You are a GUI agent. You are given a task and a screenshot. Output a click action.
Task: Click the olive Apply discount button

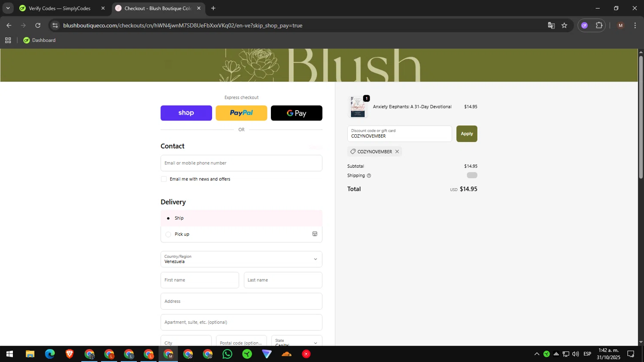[467, 134]
